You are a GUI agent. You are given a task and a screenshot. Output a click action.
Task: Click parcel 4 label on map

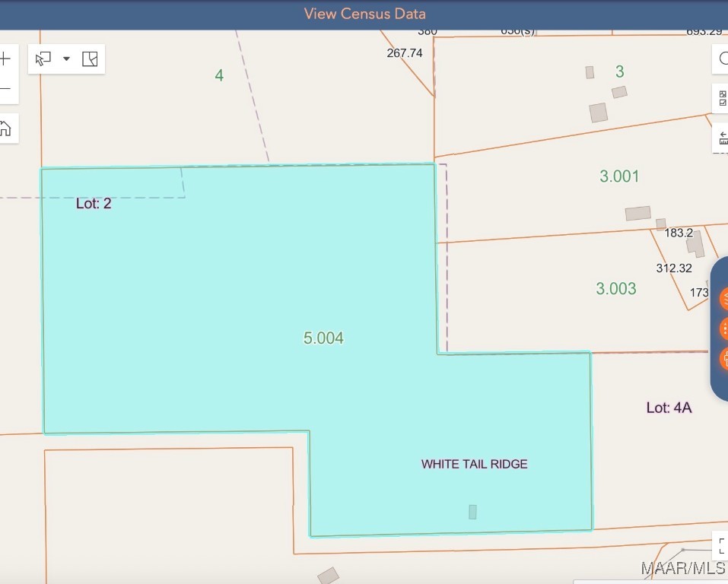click(219, 75)
